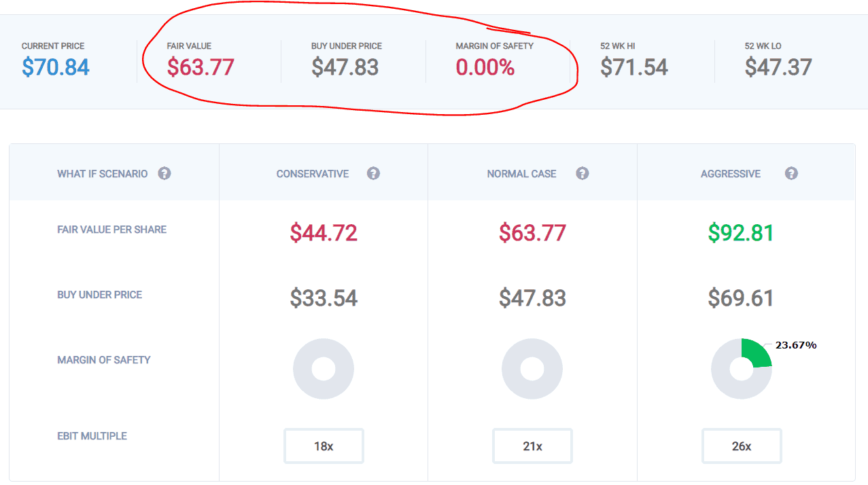868x485 pixels.
Task: Click the 0.00% margin of safety value
Action: click(485, 67)
